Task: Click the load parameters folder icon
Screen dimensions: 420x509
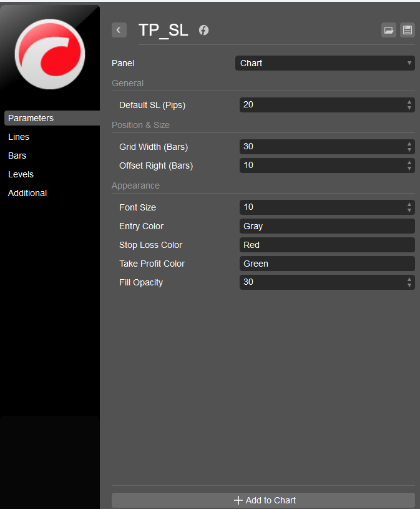Action: (389, 30)
